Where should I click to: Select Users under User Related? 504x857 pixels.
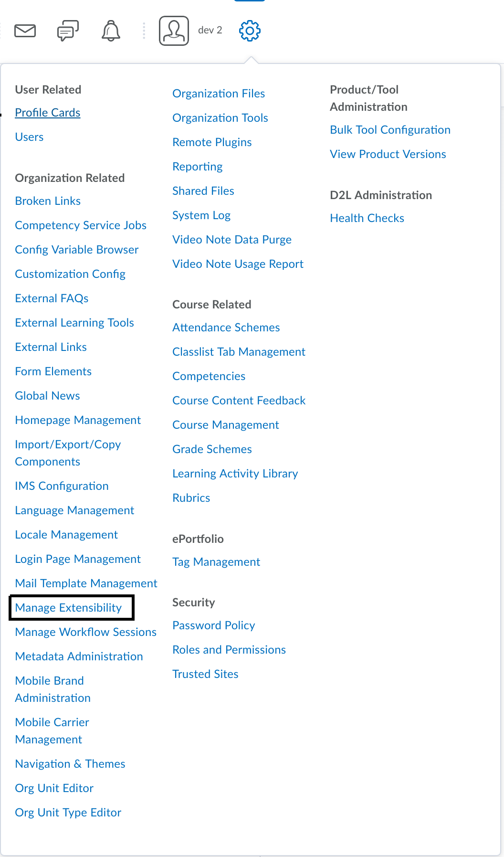[x=29, y=137]
